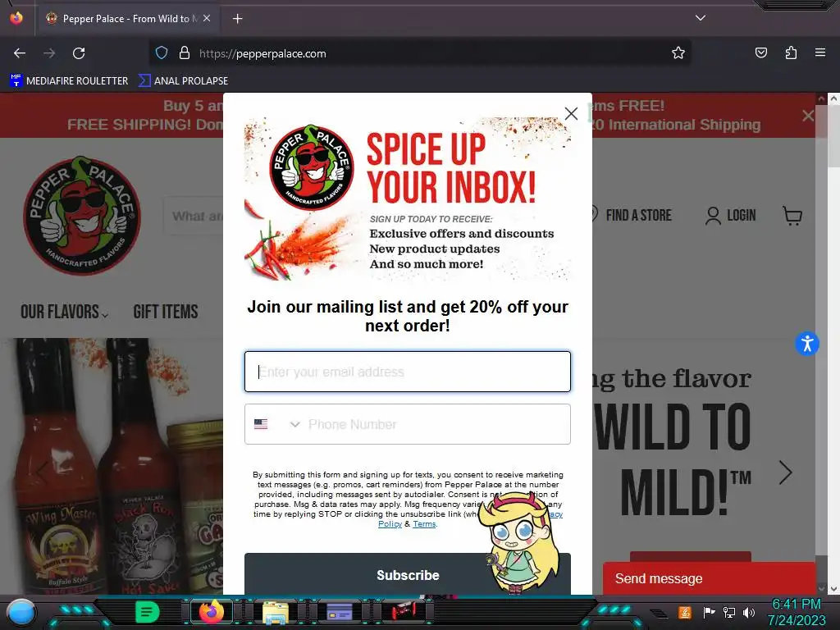Open the purple card taskbar app
The image size is (840, 630).
(339, 612)
